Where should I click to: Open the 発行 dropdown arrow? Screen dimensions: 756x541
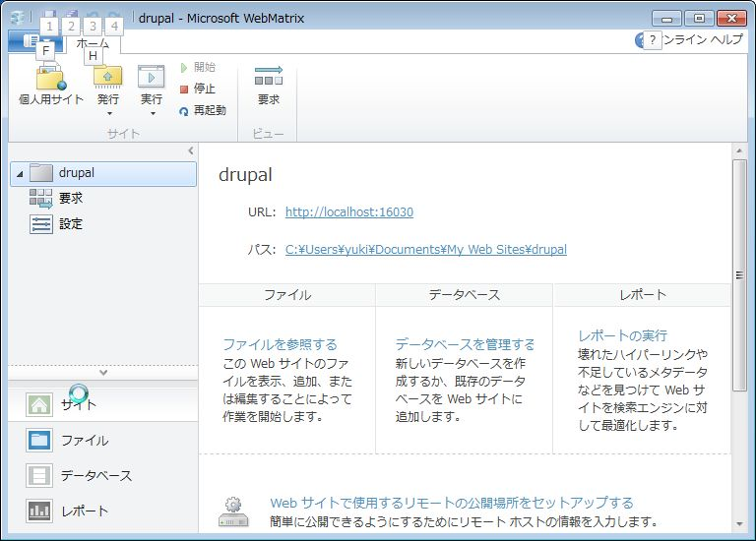click(x=108, y=114)
